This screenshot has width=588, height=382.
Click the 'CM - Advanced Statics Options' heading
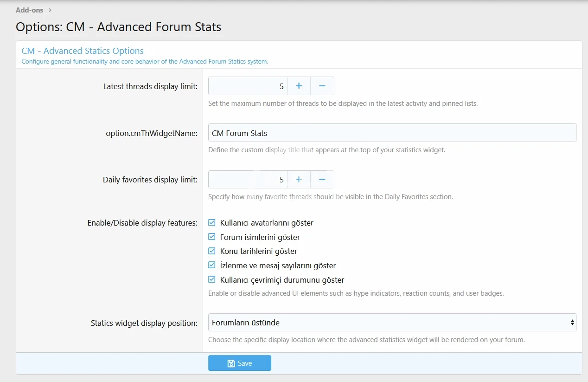(x=83, y=51)
